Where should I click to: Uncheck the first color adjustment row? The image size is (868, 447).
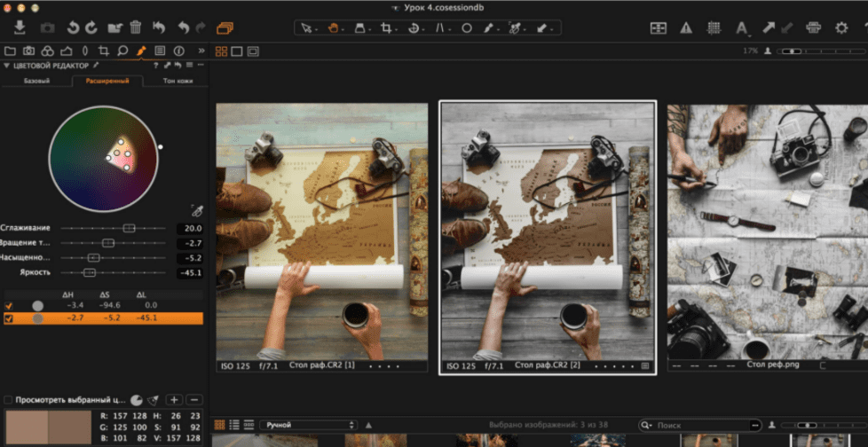coord(9,305)
